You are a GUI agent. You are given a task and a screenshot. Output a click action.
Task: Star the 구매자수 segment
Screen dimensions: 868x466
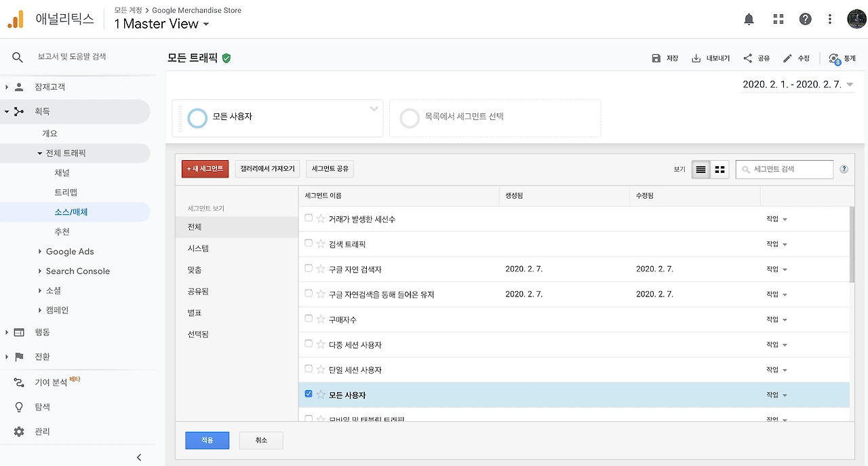(x=321, y=319)
